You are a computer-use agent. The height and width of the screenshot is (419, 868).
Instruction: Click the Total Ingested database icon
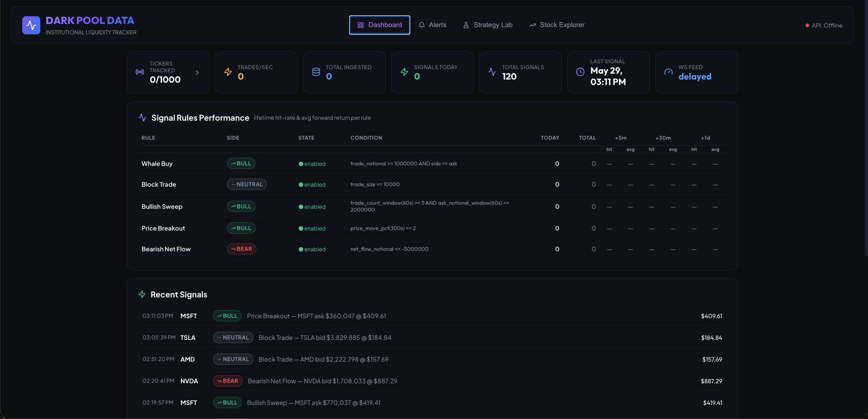(316, 72)
